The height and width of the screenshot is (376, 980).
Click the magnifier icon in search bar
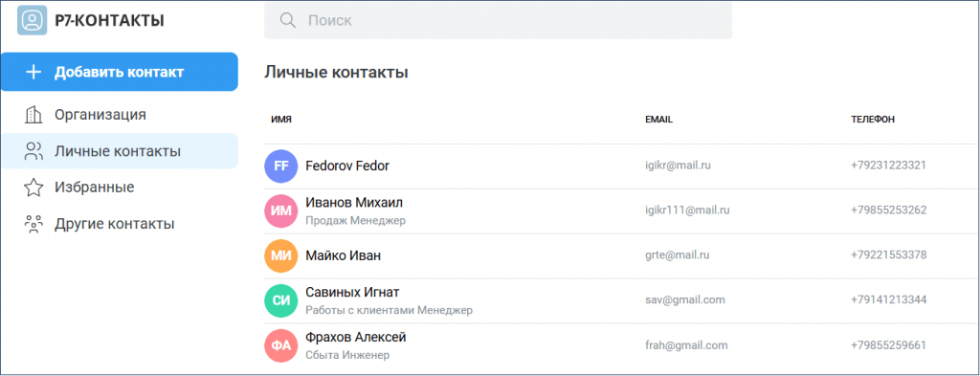(287, 21)
